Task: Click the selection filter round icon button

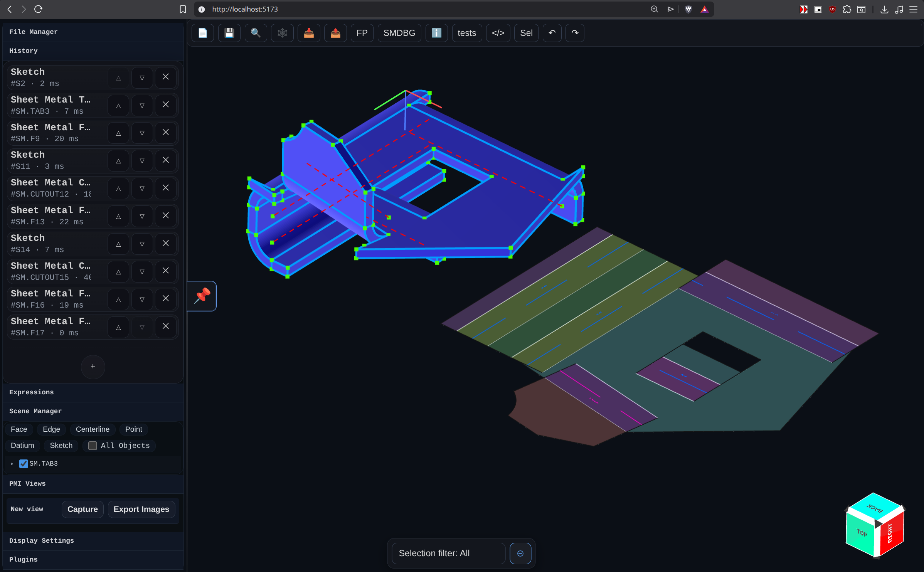Action: pyautogui.click(x=520, y=553)
